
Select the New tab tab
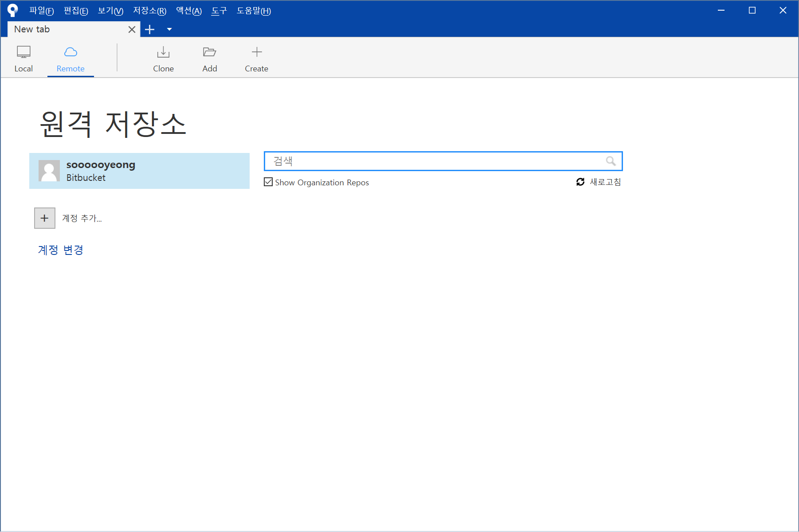[x=74, y=29]
